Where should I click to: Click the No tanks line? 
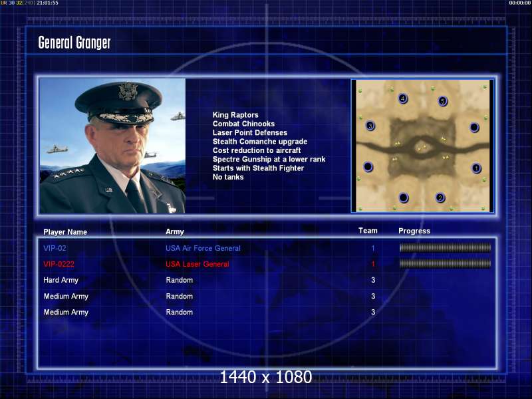tap(228, 177)
